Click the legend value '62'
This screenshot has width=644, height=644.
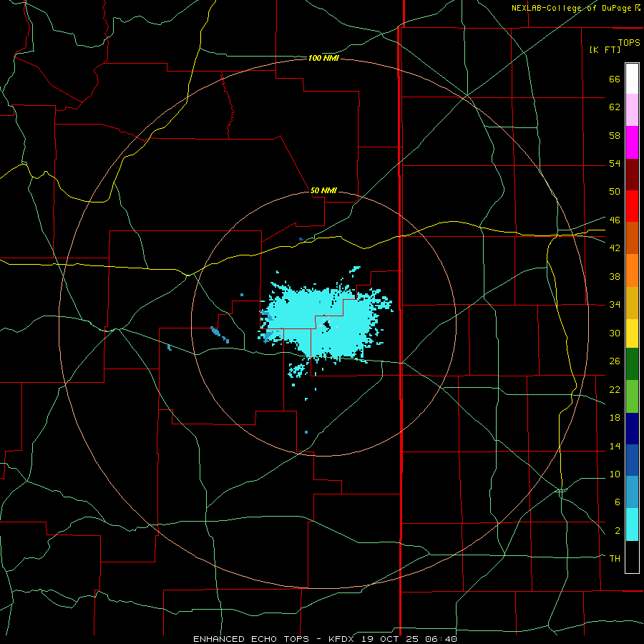[615, 107]
